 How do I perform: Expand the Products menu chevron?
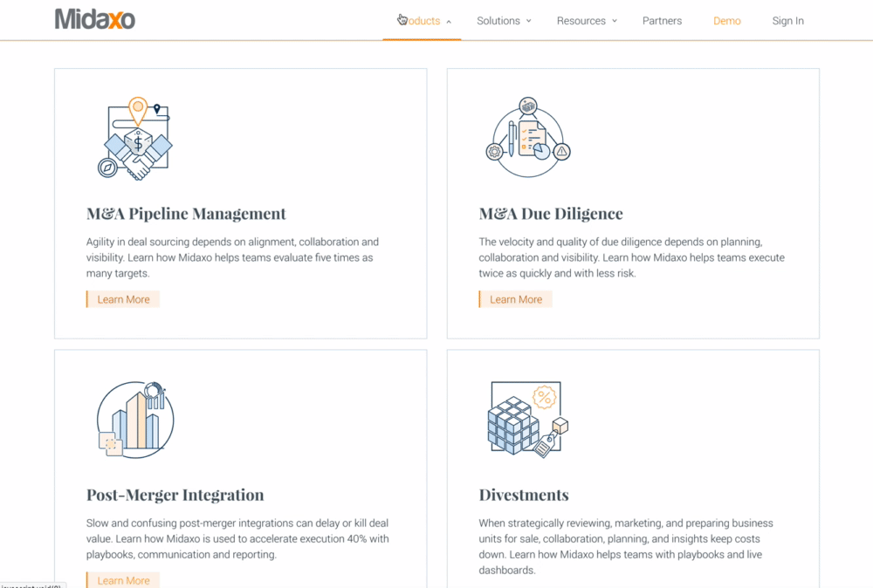click(x=449, y=22)
